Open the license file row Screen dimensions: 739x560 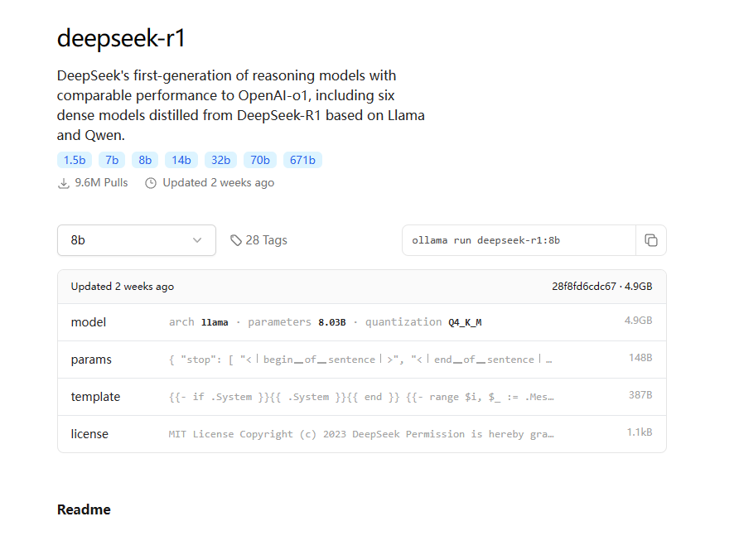(x=362, y=434)
